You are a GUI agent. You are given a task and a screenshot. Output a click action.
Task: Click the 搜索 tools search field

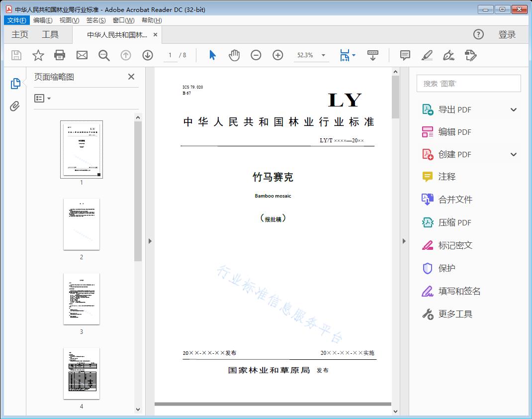click(468, 84)
